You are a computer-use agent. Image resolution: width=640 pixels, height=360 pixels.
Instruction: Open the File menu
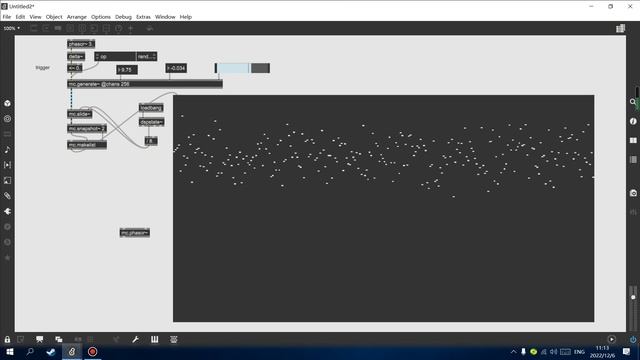click(7, 17)
